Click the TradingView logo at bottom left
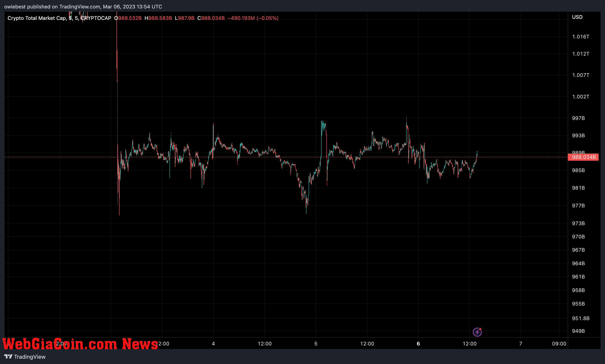The height and width of the screenshot is (364, 605). pos(25,357)
